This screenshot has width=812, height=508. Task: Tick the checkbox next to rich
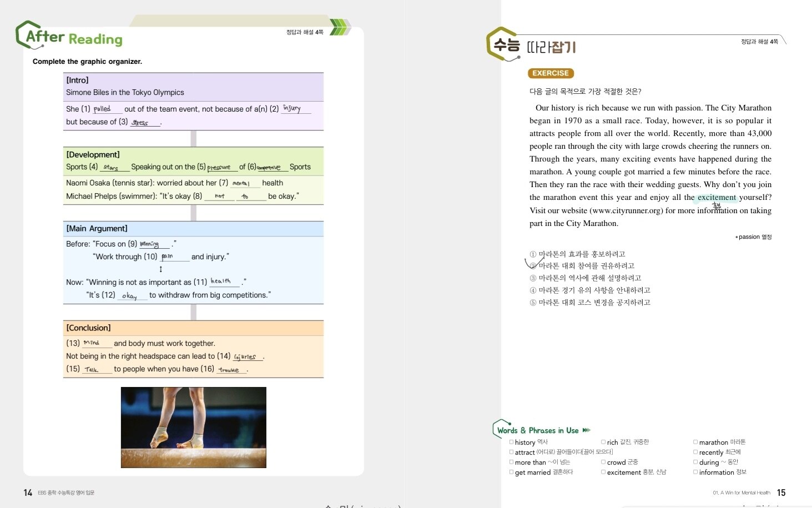[x=603, y=442]
